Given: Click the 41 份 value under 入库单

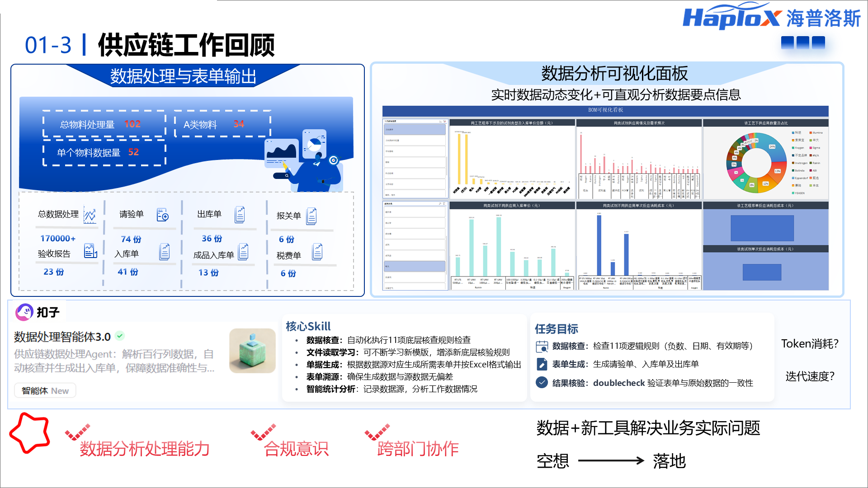Looking at the screenshot, I should pos(127,272).
